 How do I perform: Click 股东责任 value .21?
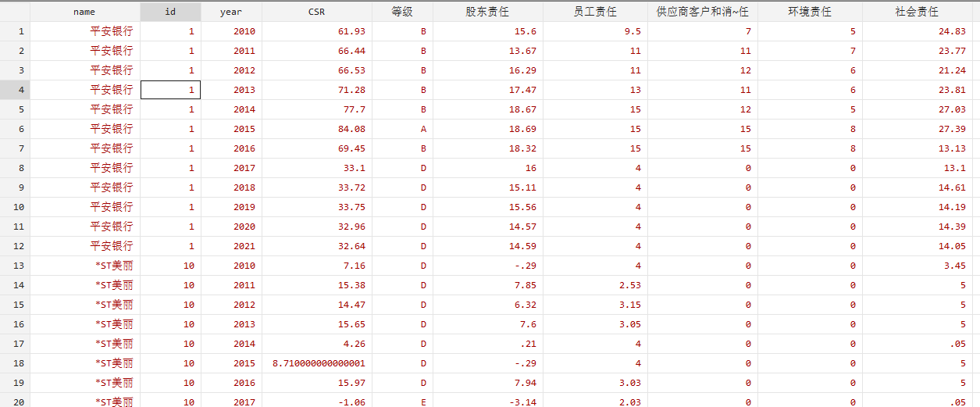[528, 344]
